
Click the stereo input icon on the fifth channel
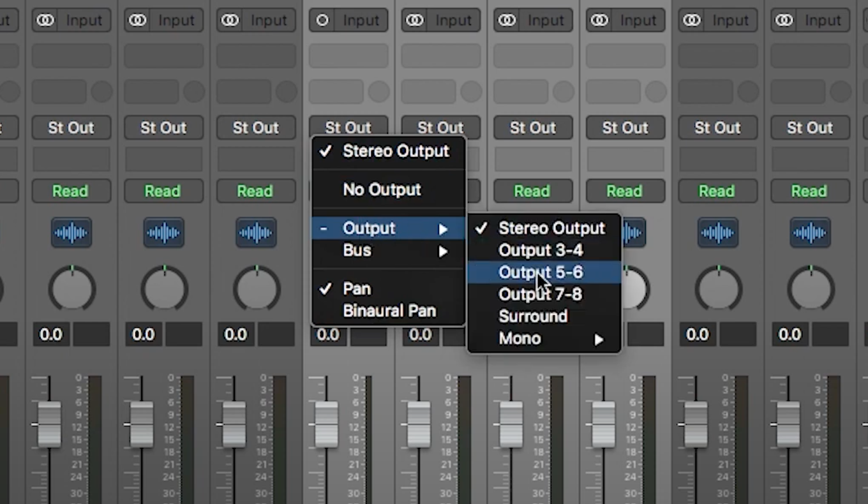tap(414, 20)
